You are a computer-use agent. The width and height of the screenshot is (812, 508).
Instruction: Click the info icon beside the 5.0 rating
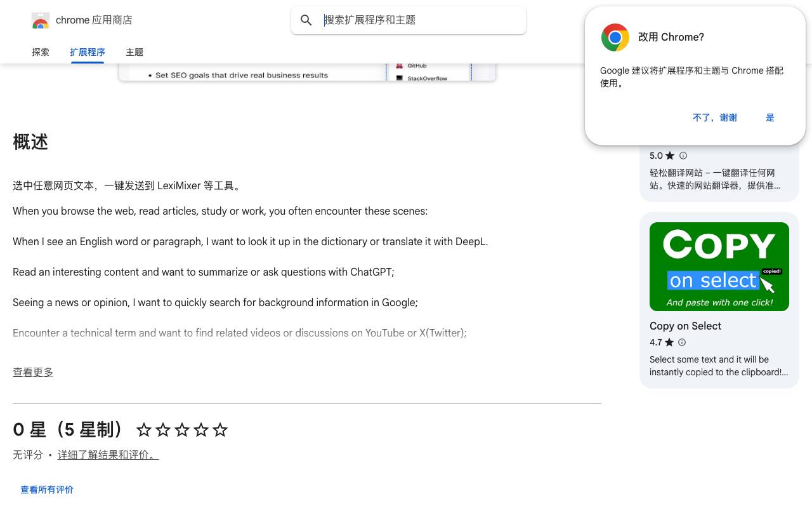click(x=683, y=156)
